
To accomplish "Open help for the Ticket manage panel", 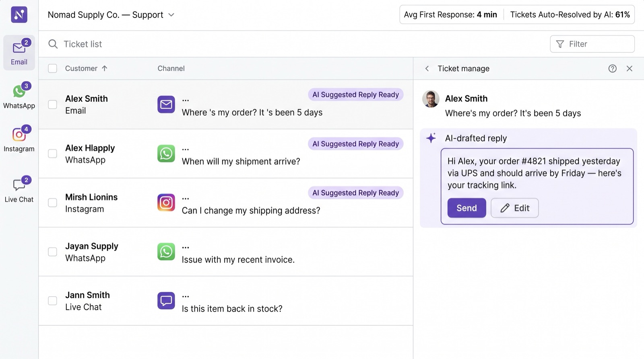I will click(x=613, y=69).
